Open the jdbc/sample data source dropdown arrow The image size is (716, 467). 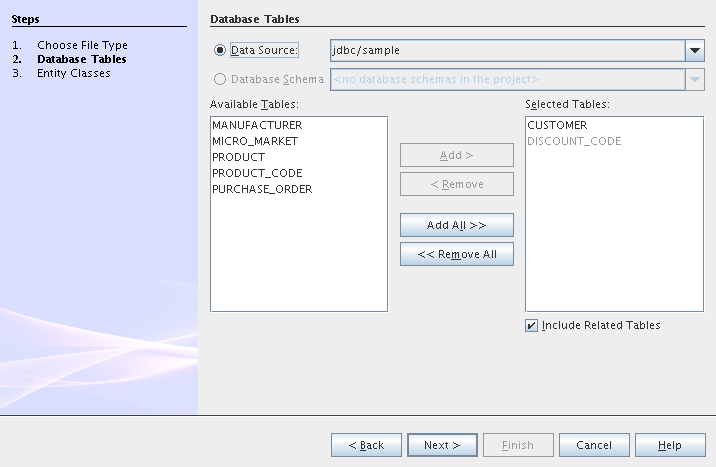[x=695, y=50]
